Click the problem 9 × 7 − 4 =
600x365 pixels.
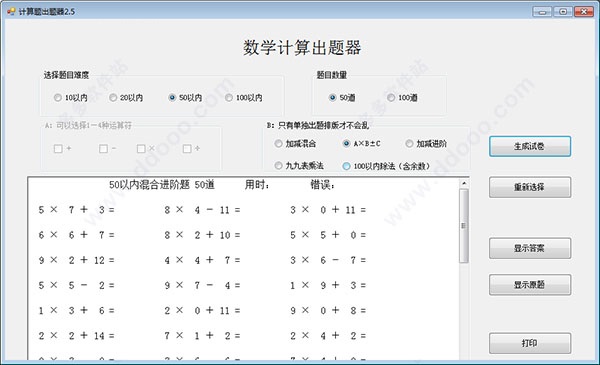click(x=202, y=285)
